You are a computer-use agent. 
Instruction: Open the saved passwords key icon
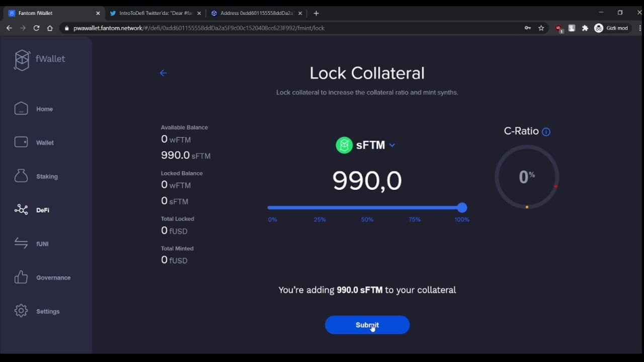(528, 28)
